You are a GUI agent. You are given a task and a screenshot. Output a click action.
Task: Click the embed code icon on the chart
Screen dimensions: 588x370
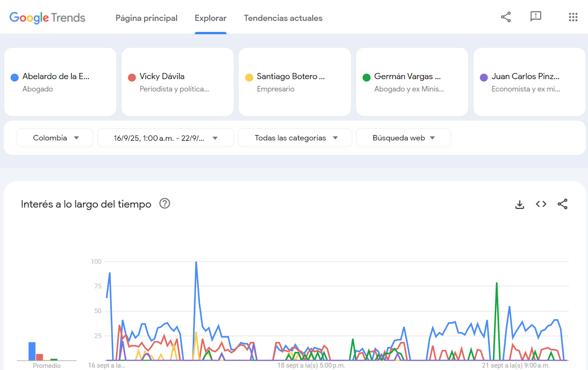tap(541, 204)
